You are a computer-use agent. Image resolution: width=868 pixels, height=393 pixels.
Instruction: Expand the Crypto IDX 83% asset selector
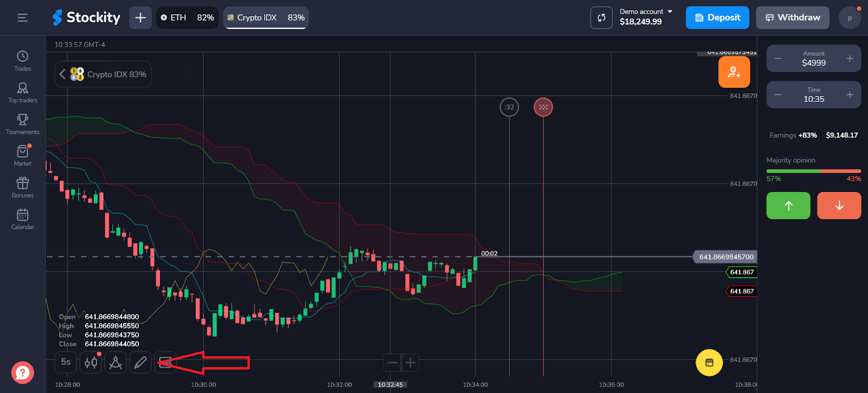click(x=103, y=74)
